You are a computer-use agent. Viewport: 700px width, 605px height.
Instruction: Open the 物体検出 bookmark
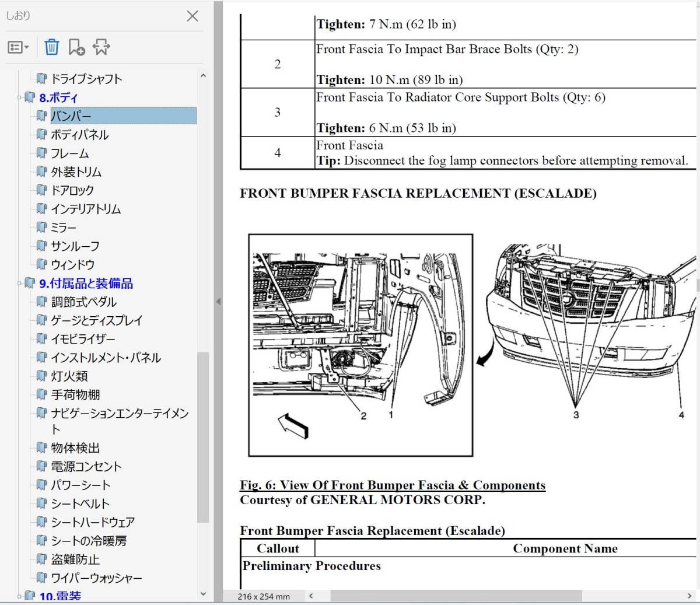(x=75, y=448)
